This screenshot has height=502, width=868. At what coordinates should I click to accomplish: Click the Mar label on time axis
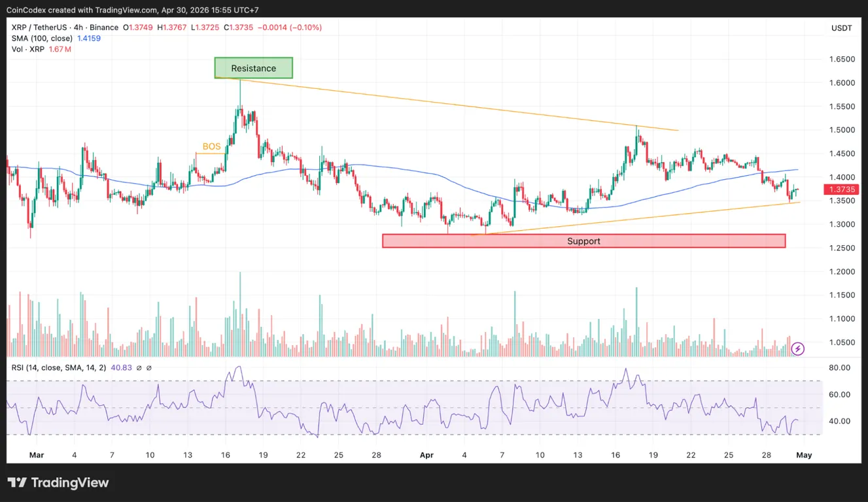[37, 456]
